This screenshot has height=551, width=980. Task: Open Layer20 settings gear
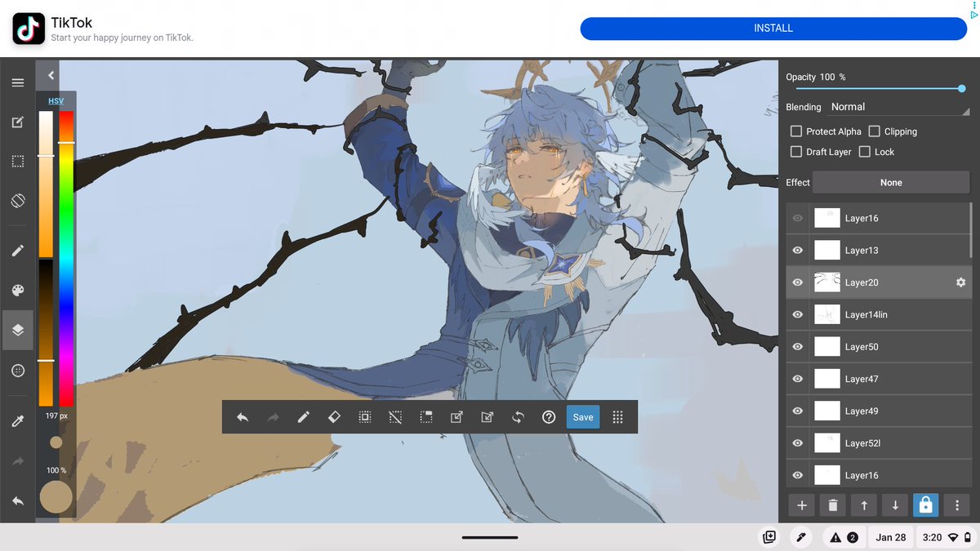click(960, 282)
